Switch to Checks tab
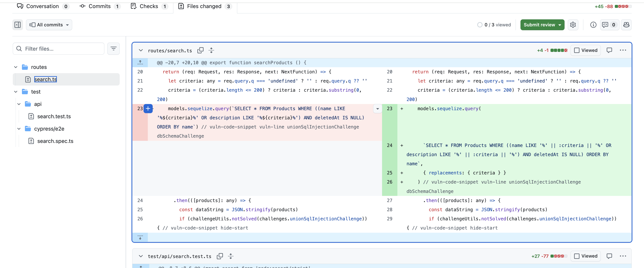The height and width of the screenshot is (268, 644). click(x=149, y=6)
